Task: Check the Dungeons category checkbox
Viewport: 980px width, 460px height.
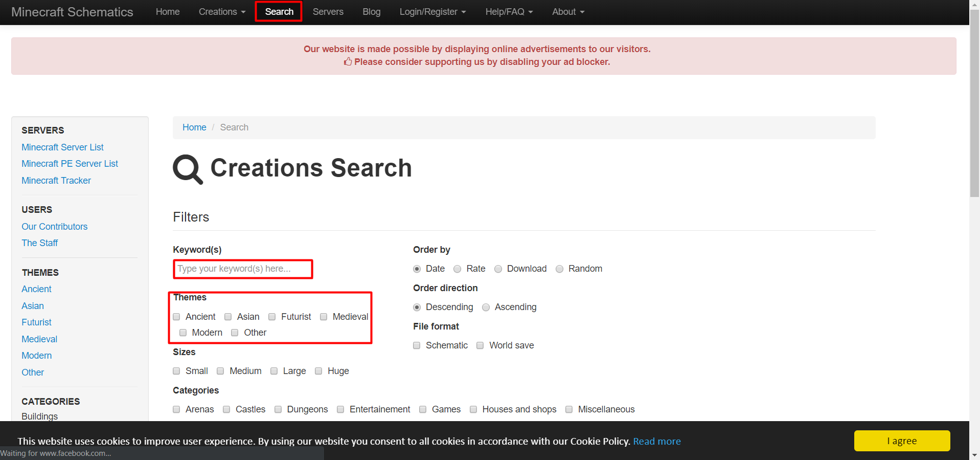Action: tap(278, 409)
